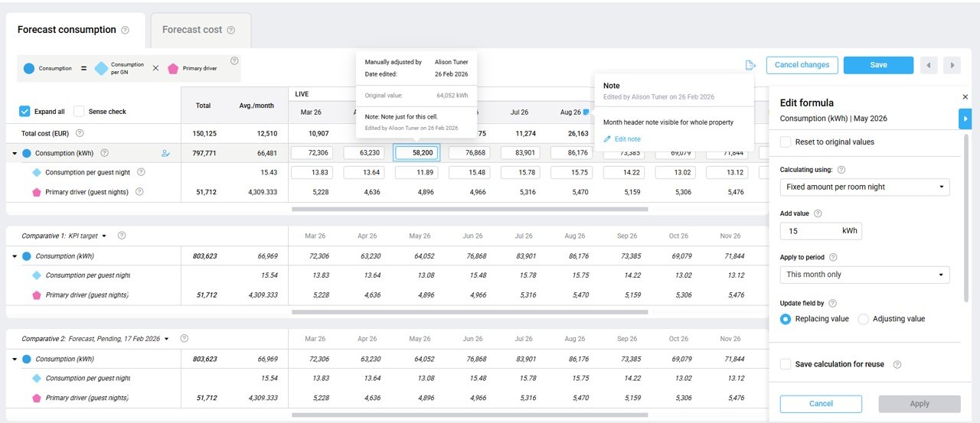The width and height of the screenshot is (980, 423).
Task: Click the Consumption per GN diamond icon in legend
Action: (x=101, y=68)
